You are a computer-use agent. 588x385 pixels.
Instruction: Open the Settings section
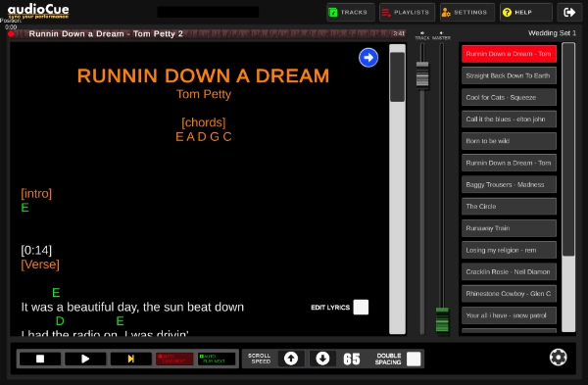point(466,13)
